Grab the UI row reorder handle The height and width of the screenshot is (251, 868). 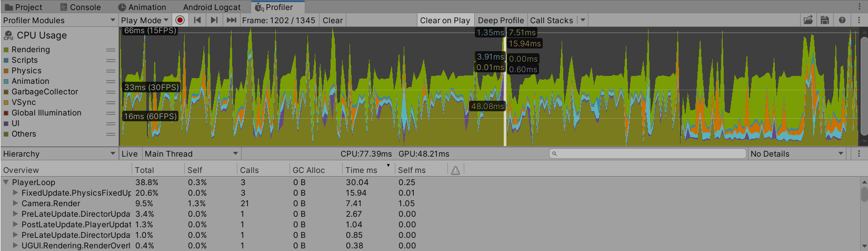pyautogui.click(x=111, y=123)
